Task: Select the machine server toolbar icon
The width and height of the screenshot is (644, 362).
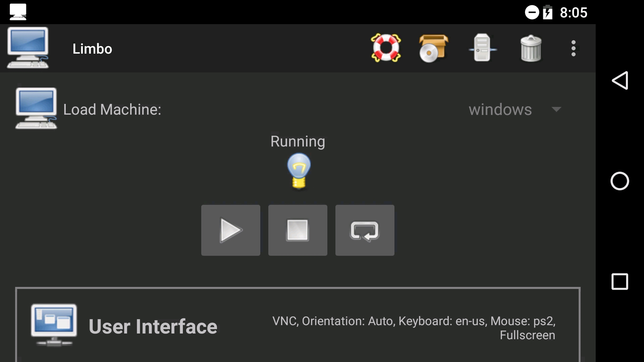Action: coord(482,48)
